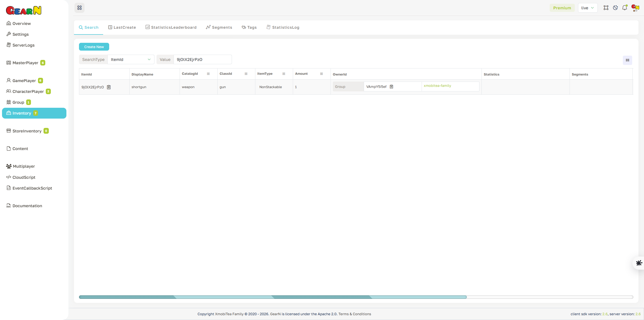
Task: Open notifications via the bell icon
Action: coord(625,8)
